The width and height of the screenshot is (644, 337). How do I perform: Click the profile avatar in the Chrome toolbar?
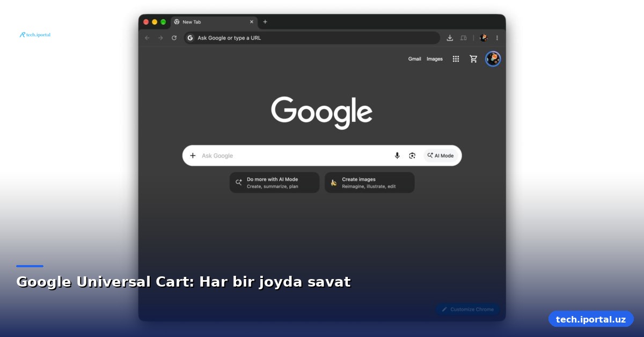[484, 38]
